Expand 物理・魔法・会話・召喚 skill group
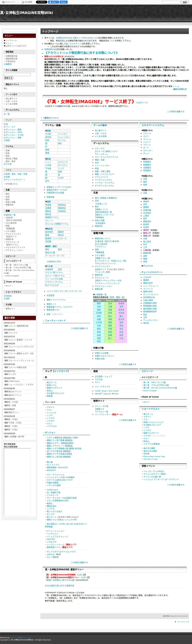The image size is (192, 644). click(x=4, y=174)
